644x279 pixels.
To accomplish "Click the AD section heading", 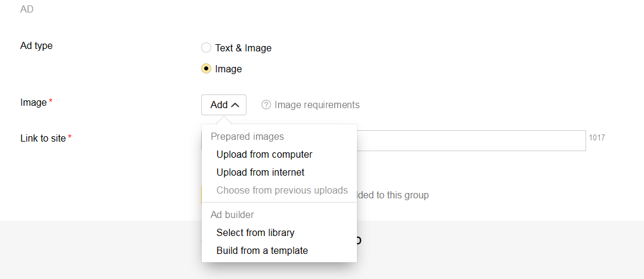I will [27, 9].
